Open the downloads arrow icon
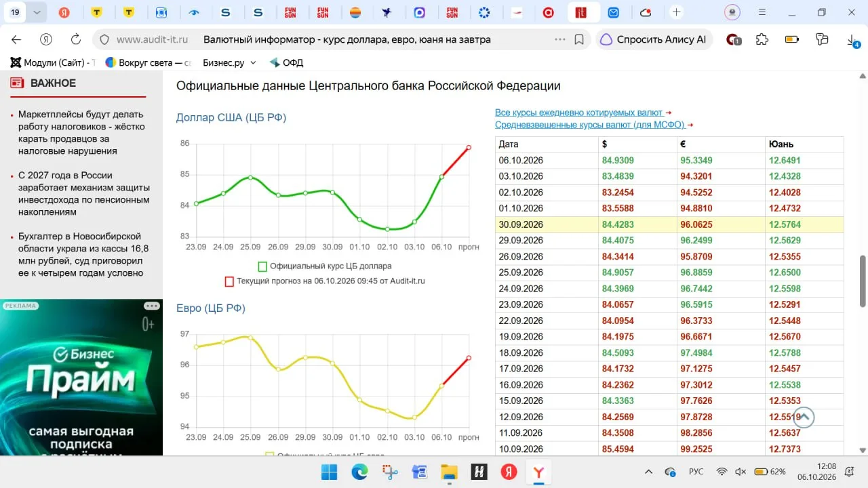 852,40
